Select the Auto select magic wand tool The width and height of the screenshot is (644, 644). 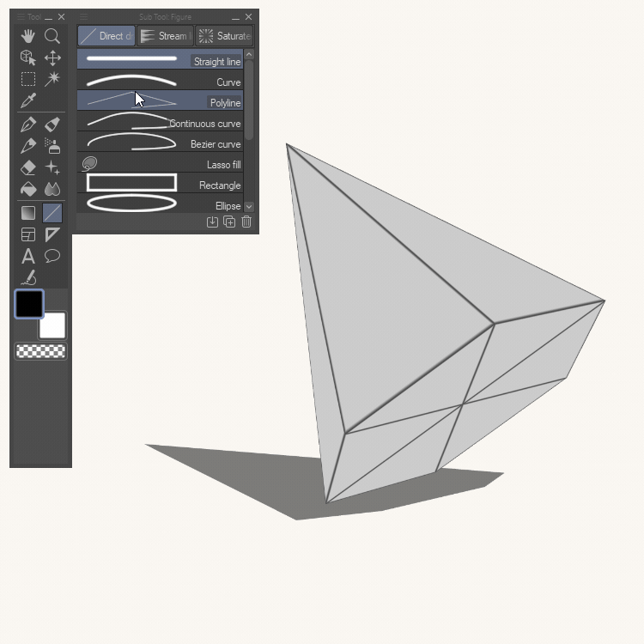click(52, 79)
